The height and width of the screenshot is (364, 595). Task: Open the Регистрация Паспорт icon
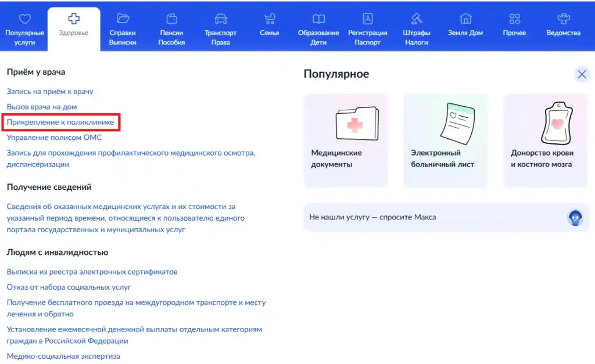pos(367,18)
